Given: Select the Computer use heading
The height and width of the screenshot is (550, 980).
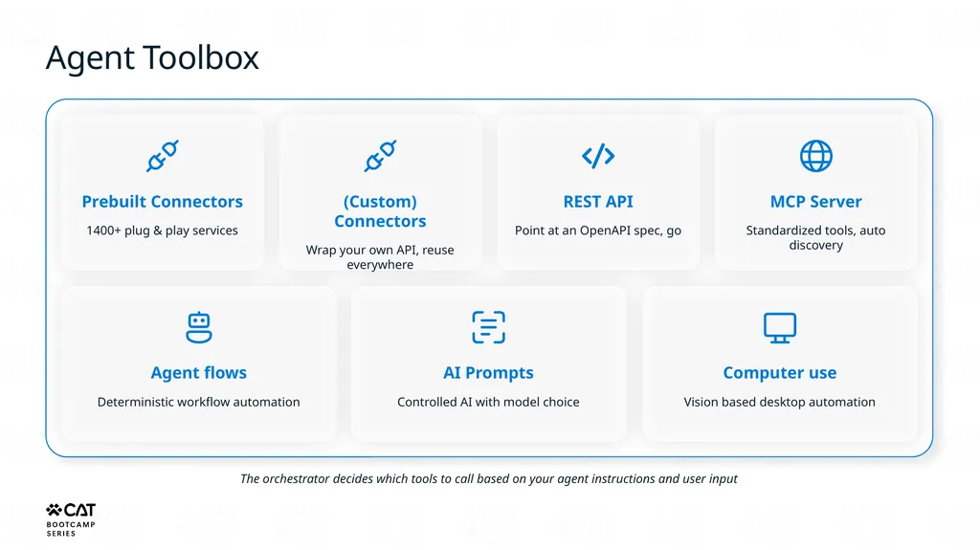Looking at the screenshot, I should (x=780, y=372).
